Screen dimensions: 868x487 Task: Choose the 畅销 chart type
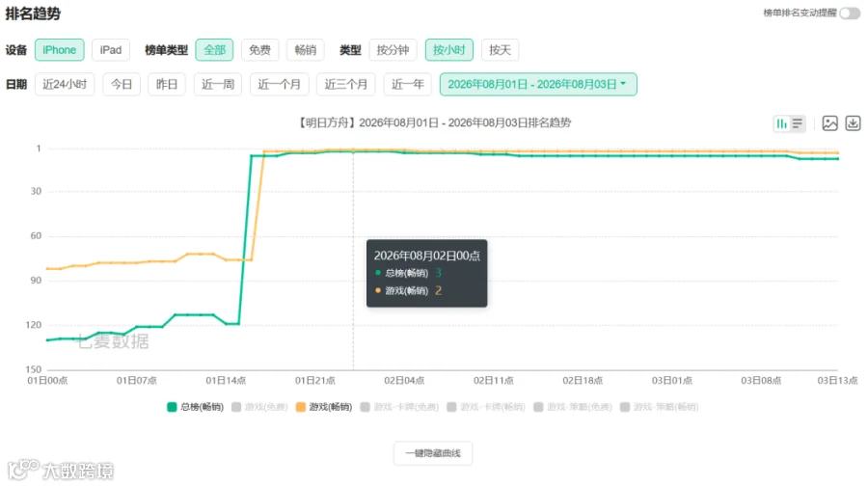point(305,50)
